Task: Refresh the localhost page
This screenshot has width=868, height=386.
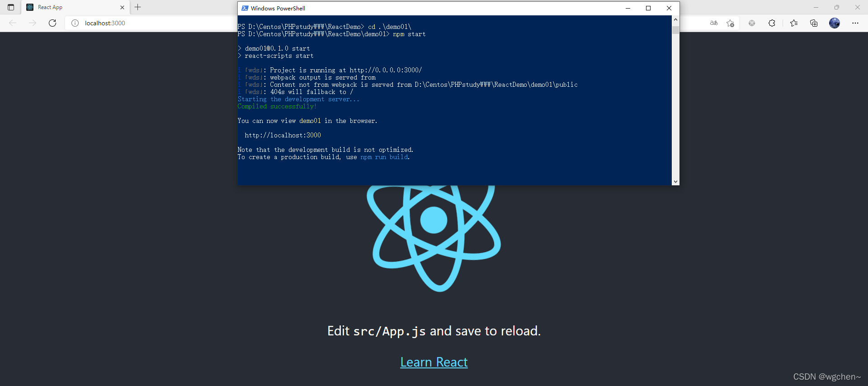Action: point(52,23)
